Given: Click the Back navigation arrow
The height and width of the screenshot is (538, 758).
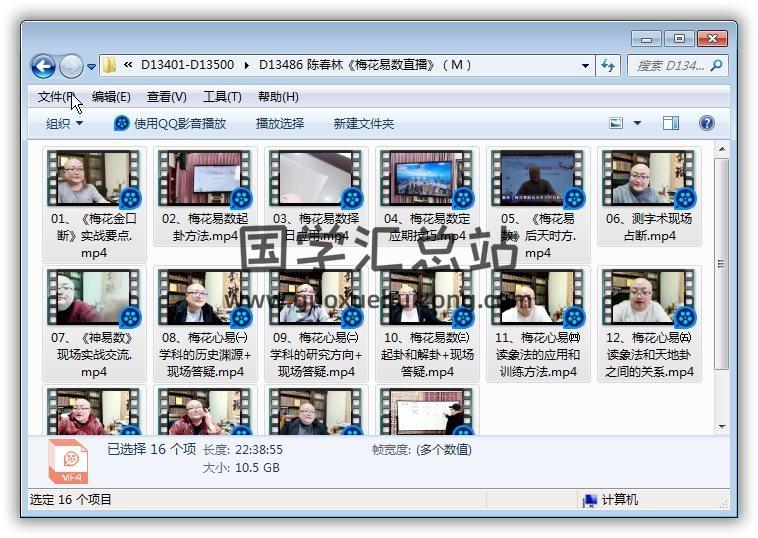Looking at the screenshot, I should click(43, 66).
